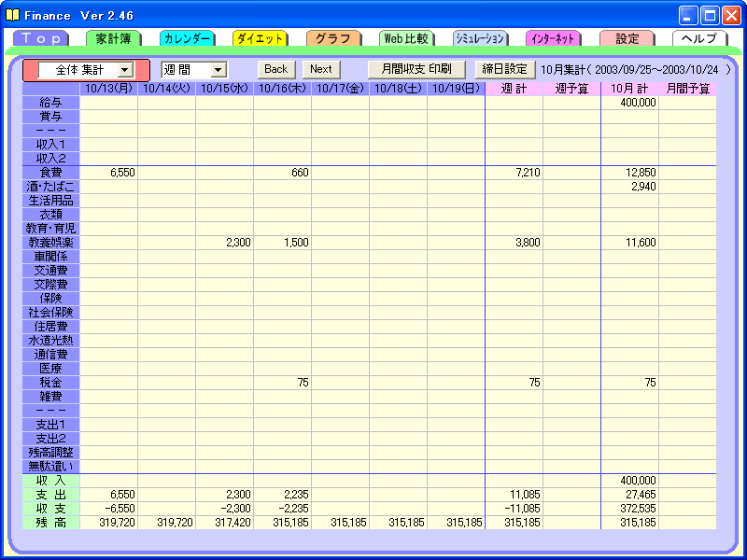Click the 75 税金 cell for 10/16
The image size is (747, 560).
[283, 383]
